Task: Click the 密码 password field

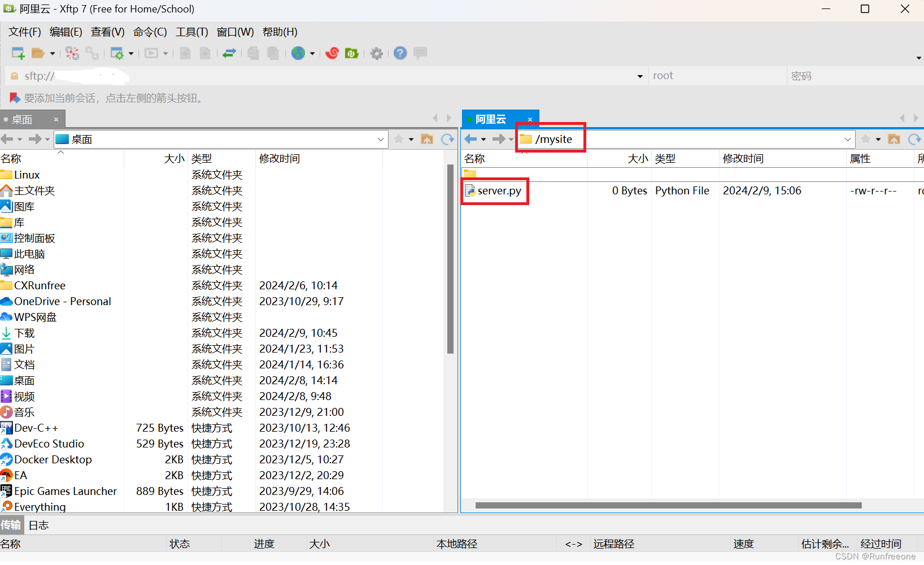Action: (x=856, y=76)
